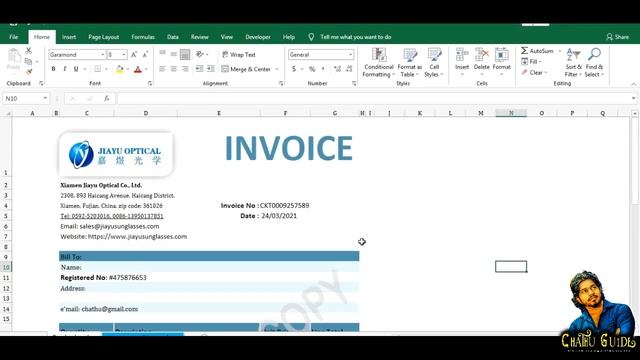
Task: Collapse the ribbon with the chevron
Action: point(633,84)
